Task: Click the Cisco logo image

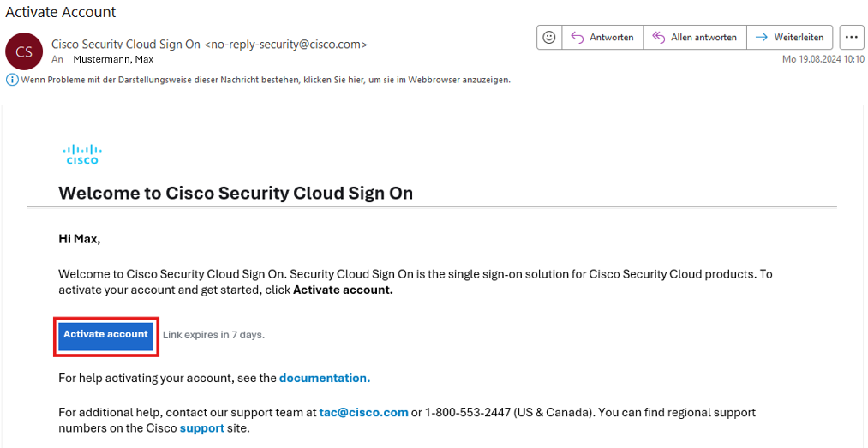Action: [x=82, y=154]
